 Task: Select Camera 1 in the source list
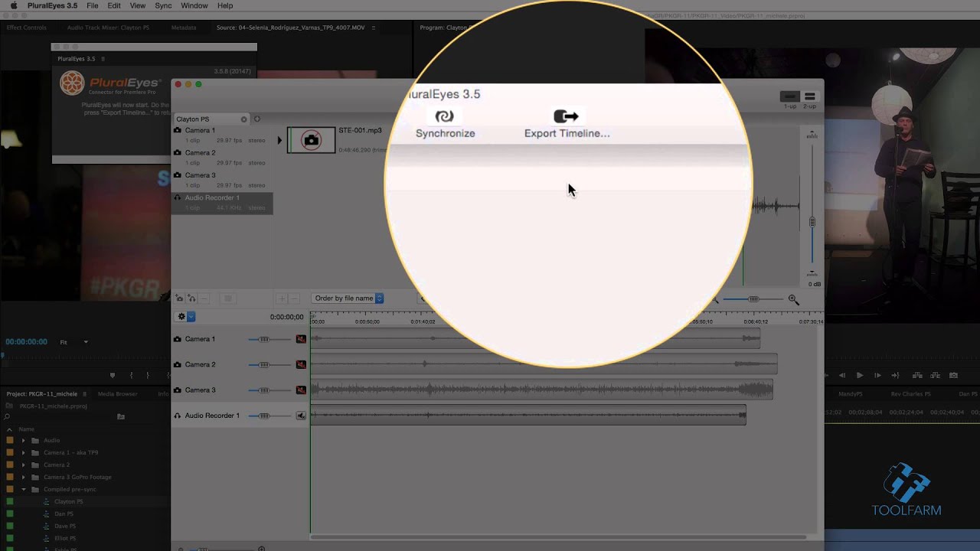click(222, 135)
